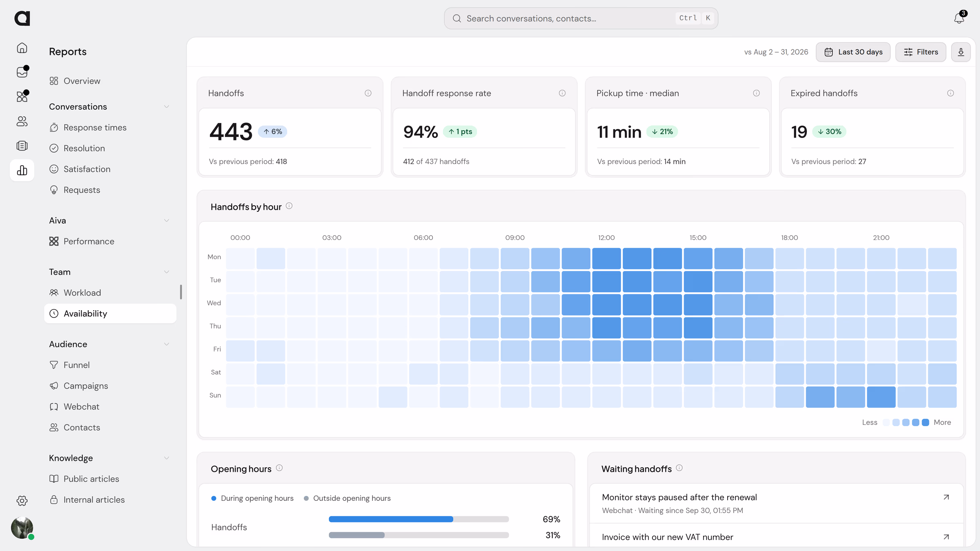Click the Monday 12:00 heatmap cell
Image resolution: width=980 pixels, height=551 pixels.
(x=606, y=258)
